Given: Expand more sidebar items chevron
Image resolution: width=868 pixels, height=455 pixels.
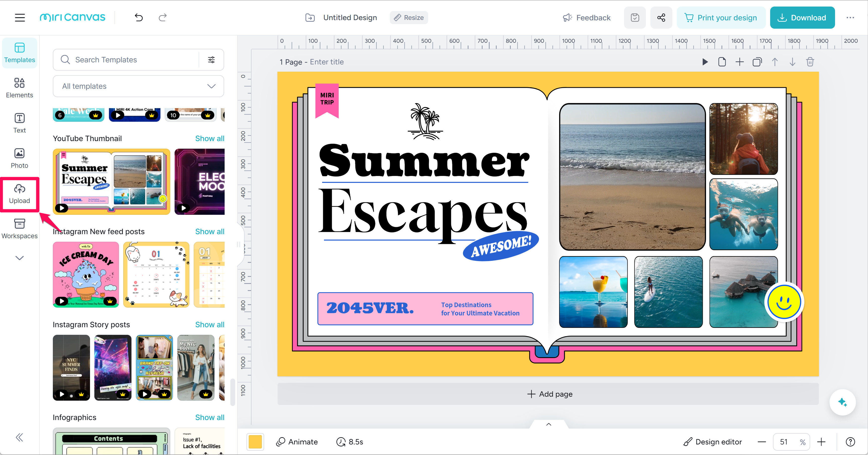Looking at the screenshot, I should (x=20, y=258).
